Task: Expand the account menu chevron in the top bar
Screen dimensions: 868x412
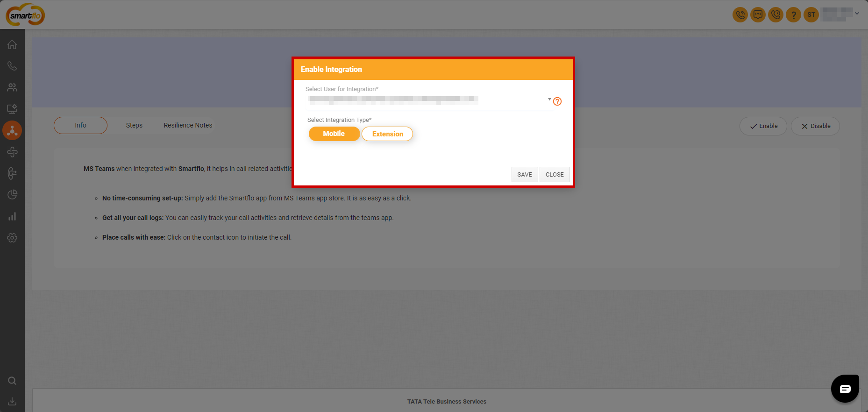Action: click(x=857, y=14)
